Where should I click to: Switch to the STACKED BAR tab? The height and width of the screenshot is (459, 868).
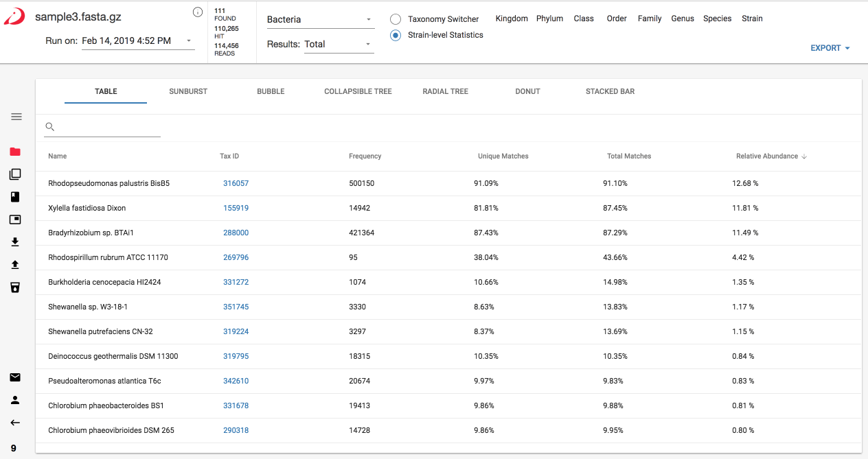tap(610, 91)
